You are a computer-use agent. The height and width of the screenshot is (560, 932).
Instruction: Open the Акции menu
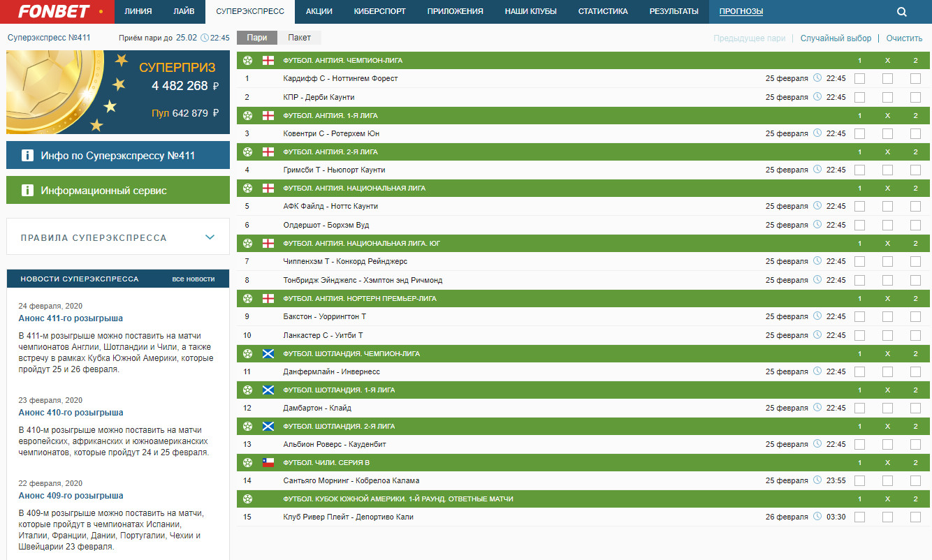(x=319, y=12)
